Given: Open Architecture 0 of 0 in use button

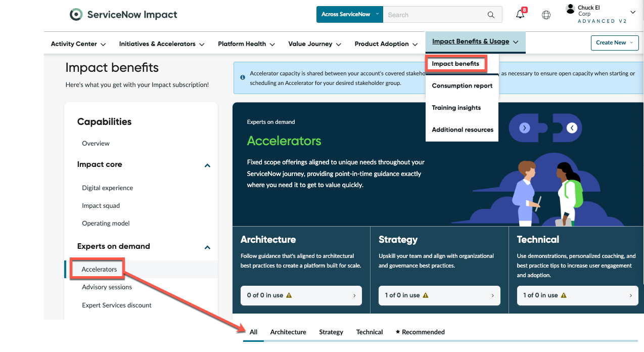Looking at the screenshot, I should click(301, 295).
